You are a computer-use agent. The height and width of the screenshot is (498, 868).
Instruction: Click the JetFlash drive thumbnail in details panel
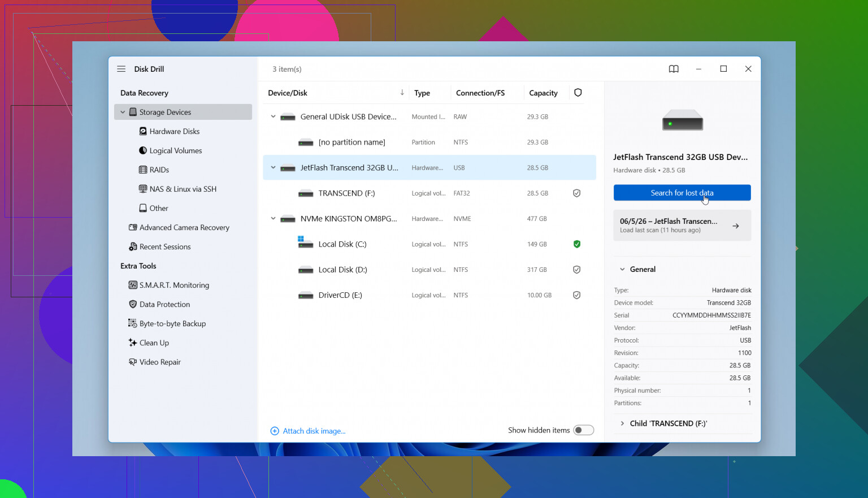(683, 120)
